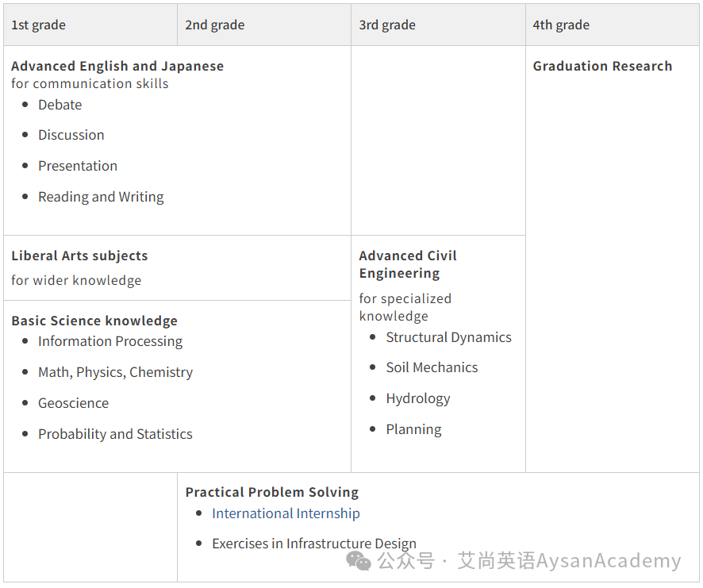703x588 pixels.
Task: Select the 2nd grade column header
Action: point(264,25)
